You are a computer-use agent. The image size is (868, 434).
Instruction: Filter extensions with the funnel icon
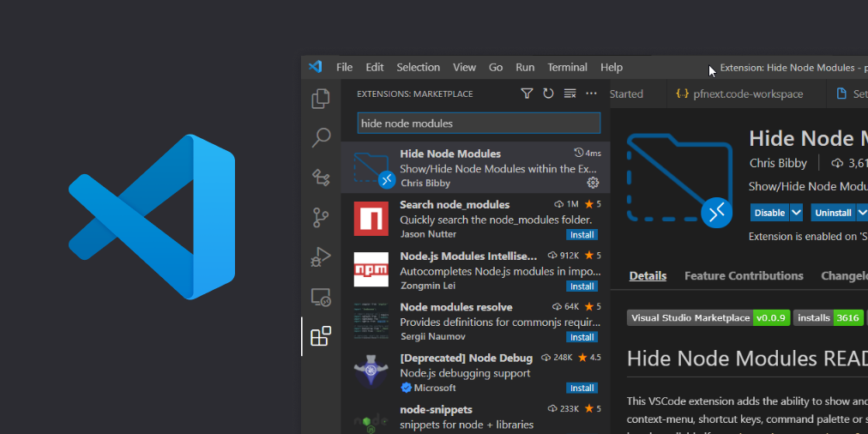pos(527,93)
